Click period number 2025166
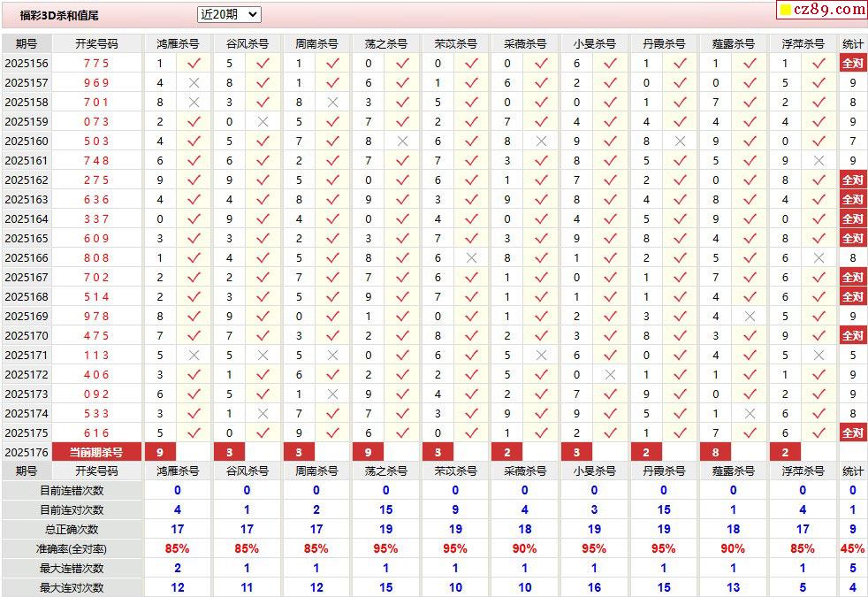 point(26,258)
